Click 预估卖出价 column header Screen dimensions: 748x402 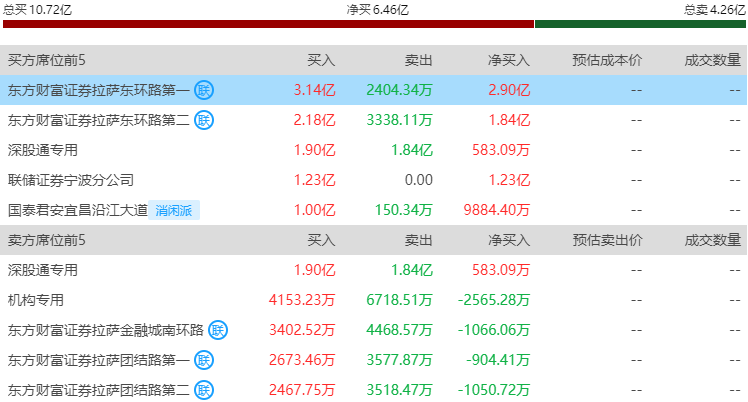[x=607, y=240]
